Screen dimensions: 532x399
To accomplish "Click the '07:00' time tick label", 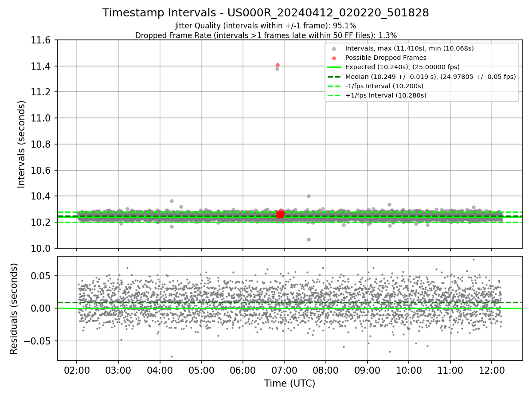I will click(x=284, y=370).
